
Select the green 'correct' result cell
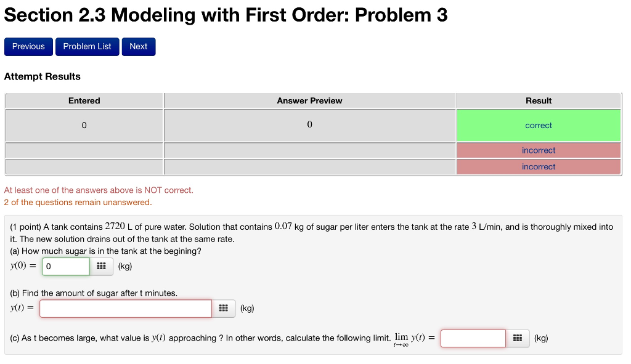pyautogui.click(x=538, y=125)
